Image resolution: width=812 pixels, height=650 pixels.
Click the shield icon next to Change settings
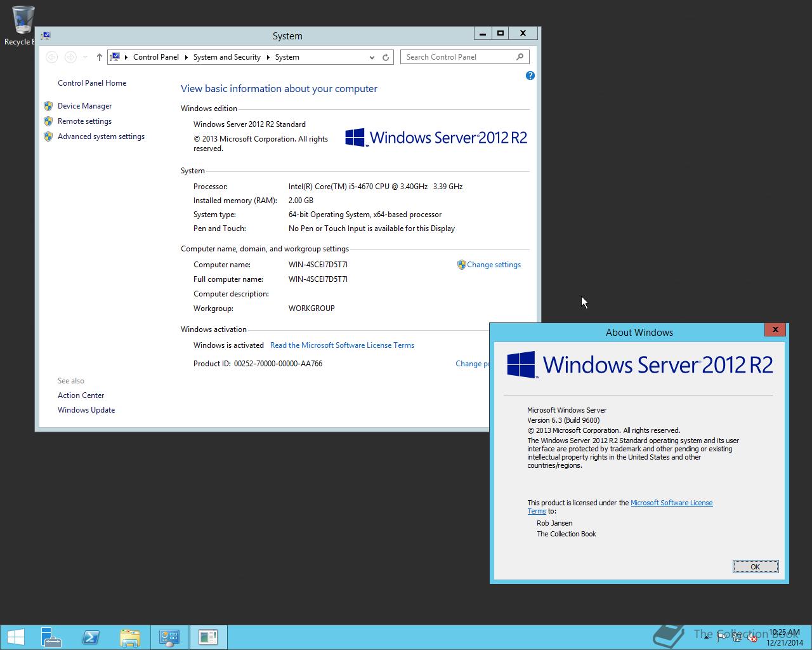(462, 265)
